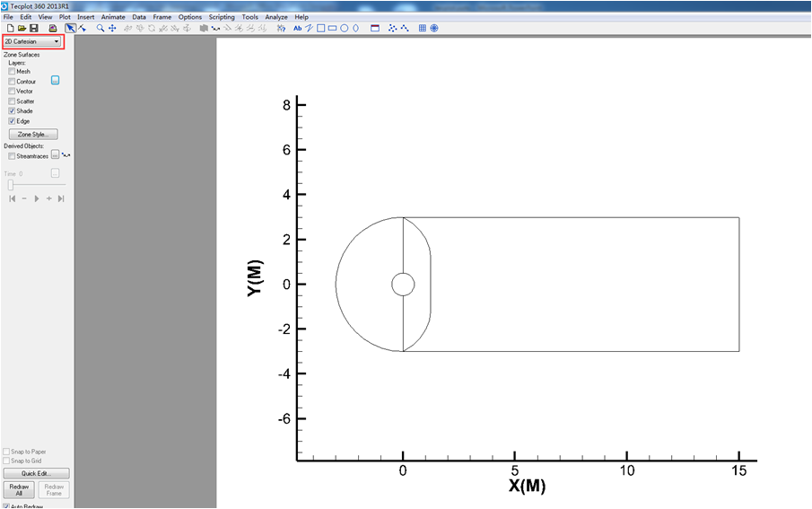Select the Create Scatter Zone dots tool
Screen dimensions: 812x509
click(x=392, y=28)
